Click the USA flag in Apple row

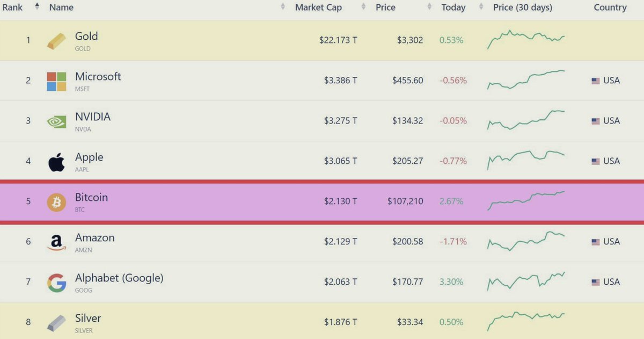[x=596, y=161]
